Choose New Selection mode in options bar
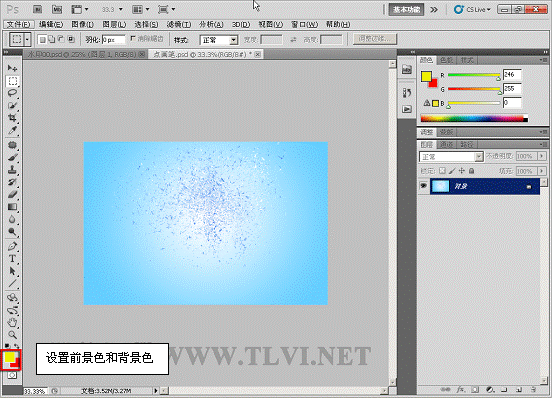 tap(42, 40)
